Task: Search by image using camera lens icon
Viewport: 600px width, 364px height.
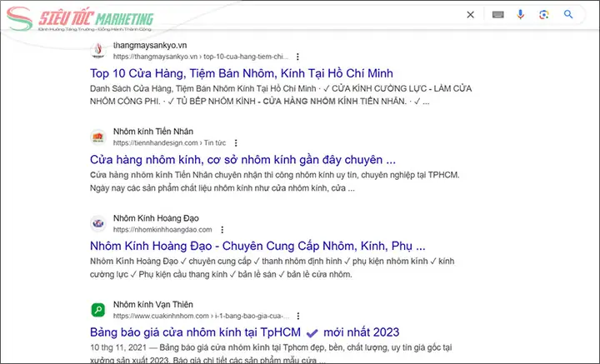Action: pos(543,14)
